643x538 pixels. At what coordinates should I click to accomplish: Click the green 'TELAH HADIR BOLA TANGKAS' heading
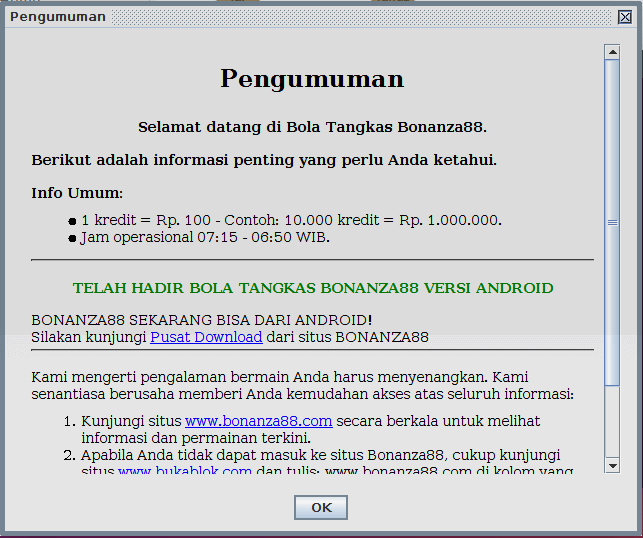pos(313,288)
